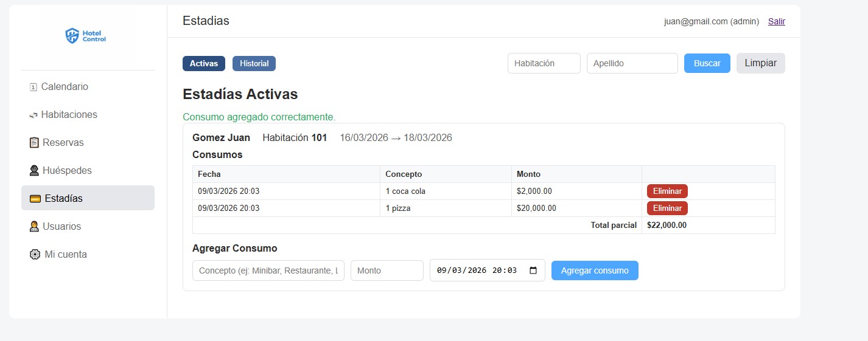Image resolution: width=868 pixels, height=341 pixels.
Task: Click the Concepto input field
Action: (x=268, y=270)
